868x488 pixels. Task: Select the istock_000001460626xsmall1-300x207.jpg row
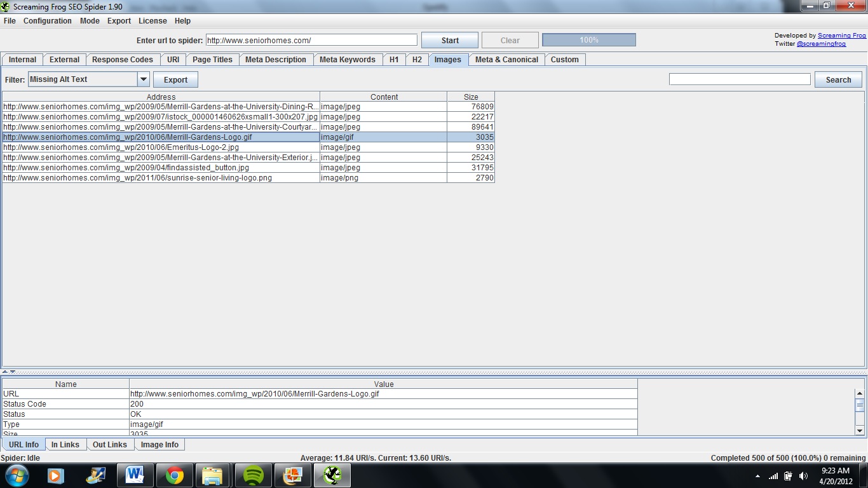click(248, 117)
